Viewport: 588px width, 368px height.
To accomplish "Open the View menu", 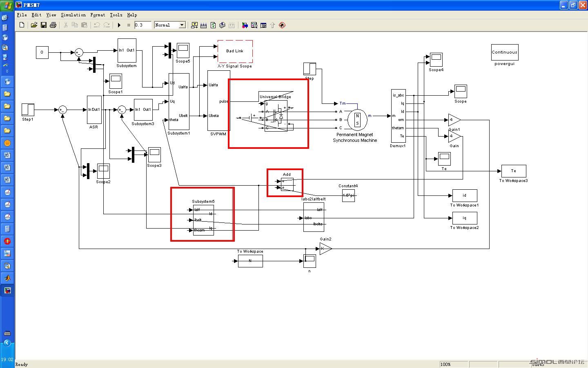I will 51,15.
